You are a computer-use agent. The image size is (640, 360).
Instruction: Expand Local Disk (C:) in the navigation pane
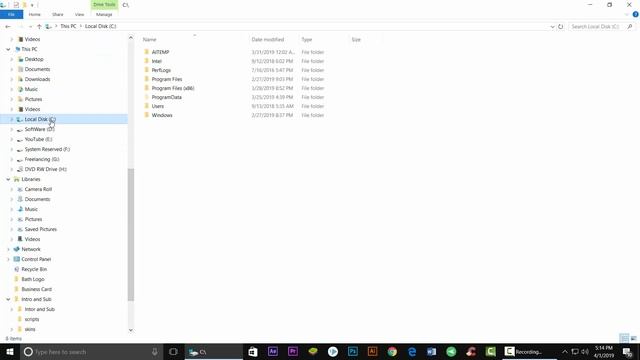(12, 119)
